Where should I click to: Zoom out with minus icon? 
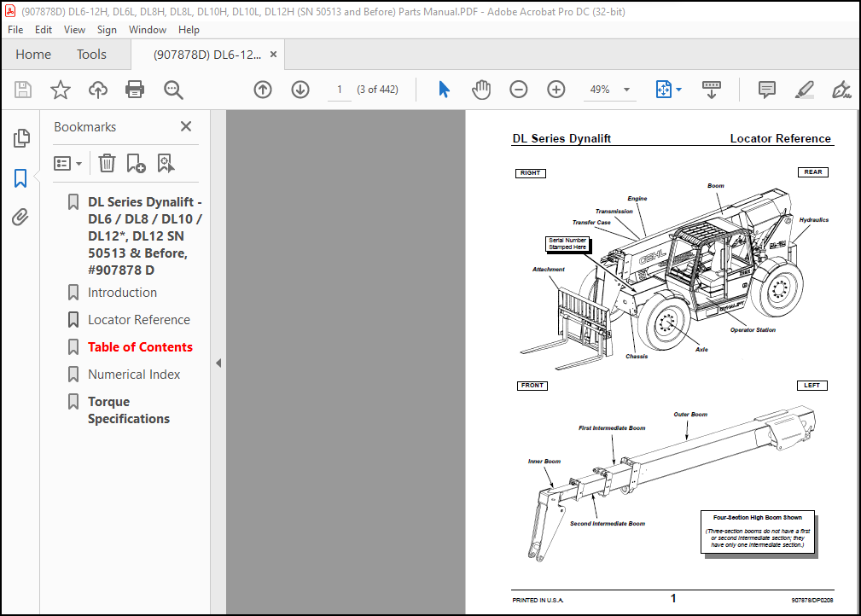click(518, 90)
